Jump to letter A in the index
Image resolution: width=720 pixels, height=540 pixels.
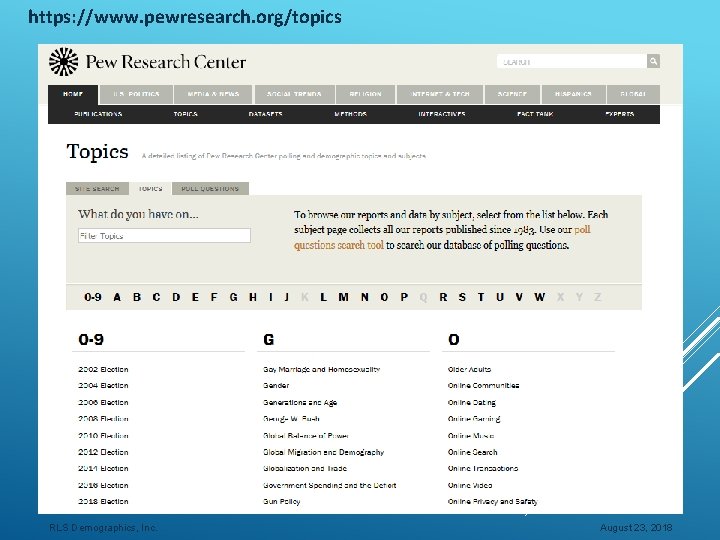pos(117,297)
